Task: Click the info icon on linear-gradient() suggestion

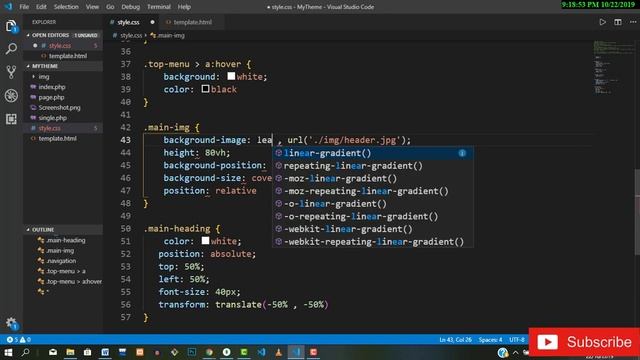Action: pos(462,153)
